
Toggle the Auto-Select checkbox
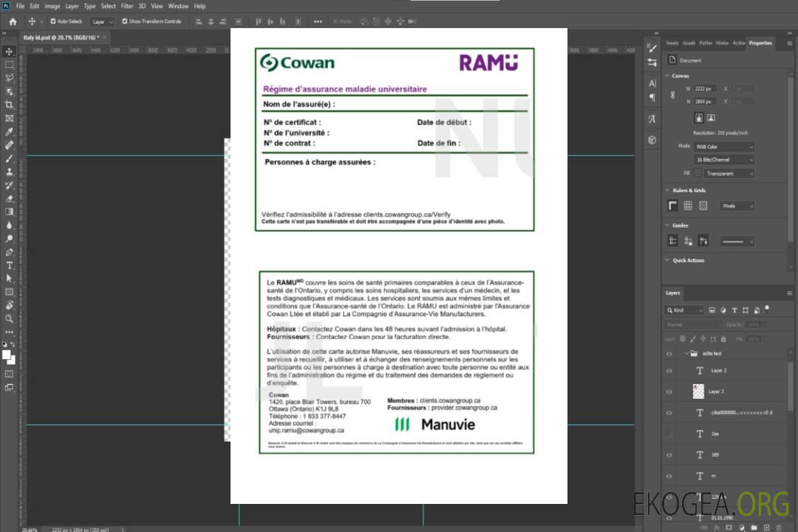pos(52,21)
